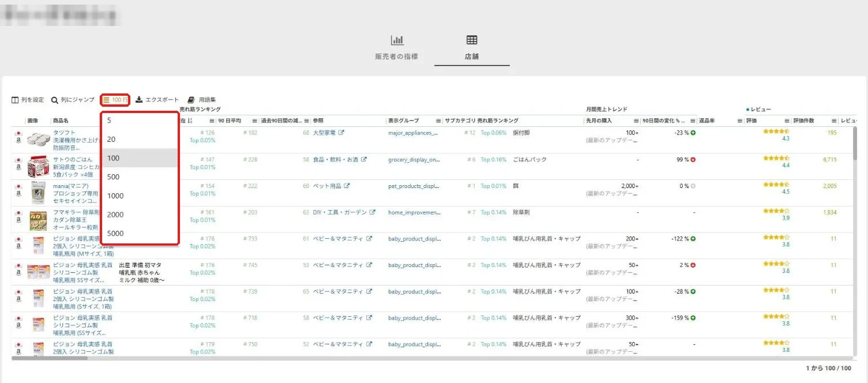
Task: Select 5000 rows per page
Action: tap(140, 233)
